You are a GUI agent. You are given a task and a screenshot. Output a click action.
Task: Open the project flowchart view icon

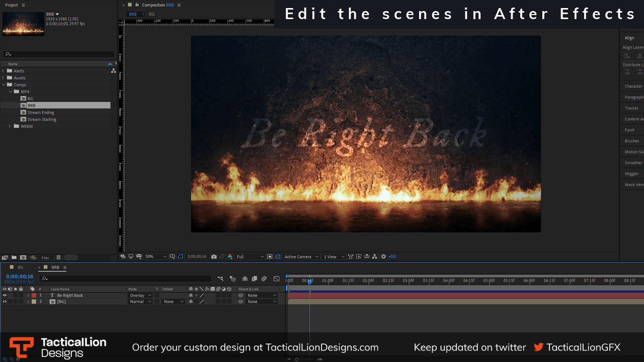pos(113,71)
